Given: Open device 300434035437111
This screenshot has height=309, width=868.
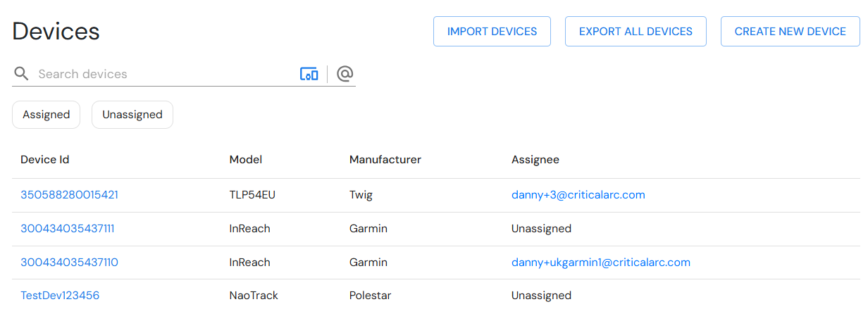Looking at the screenshot, I should [68, 229].
